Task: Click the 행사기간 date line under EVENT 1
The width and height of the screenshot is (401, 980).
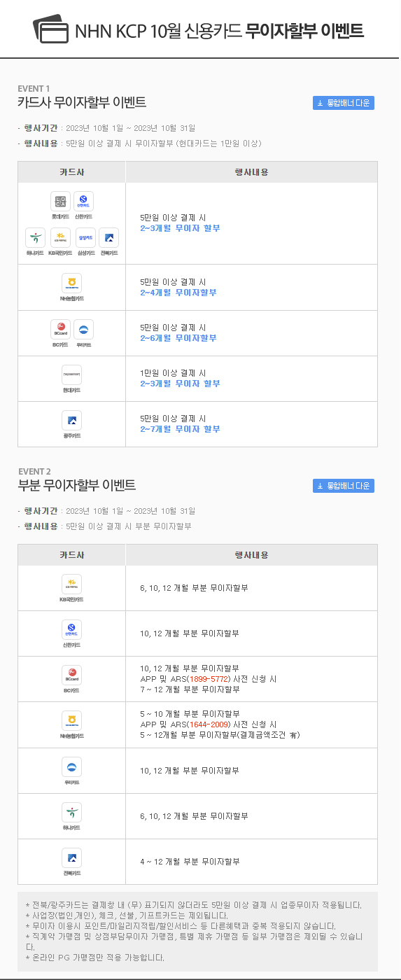Action: click(x=106, y=128)
